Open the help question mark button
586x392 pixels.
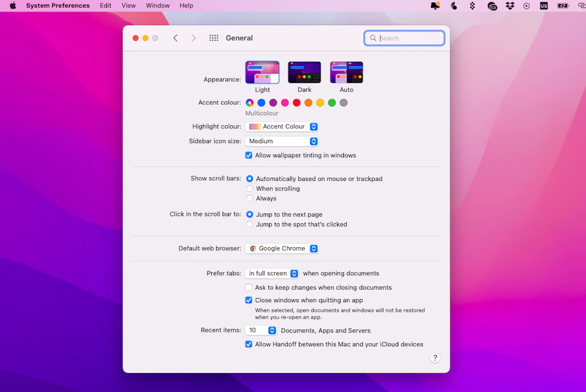435,358
